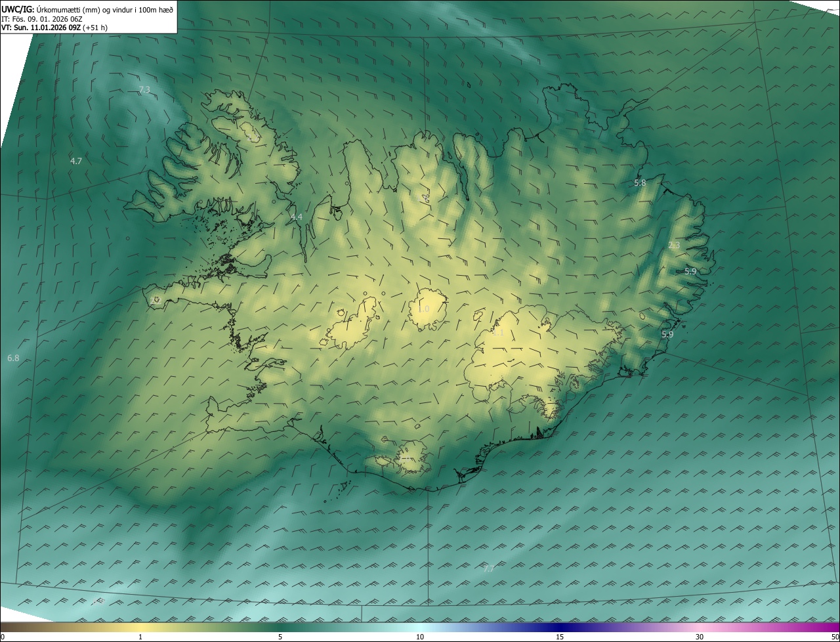Click the "1.1" value on the large glacier
Viewport: 840px width, 642px height.
click(x=498, y=333)
